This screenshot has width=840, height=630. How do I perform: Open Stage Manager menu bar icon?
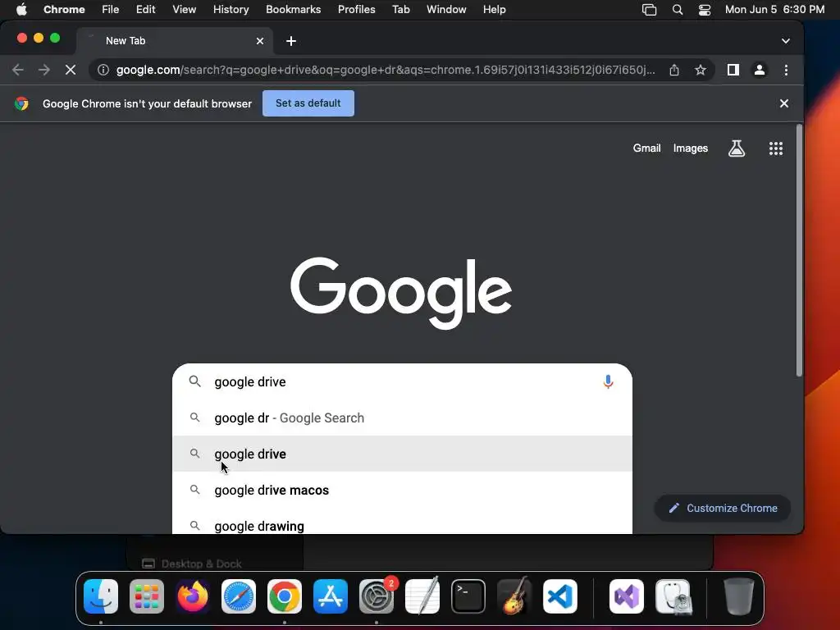point(649,9)
